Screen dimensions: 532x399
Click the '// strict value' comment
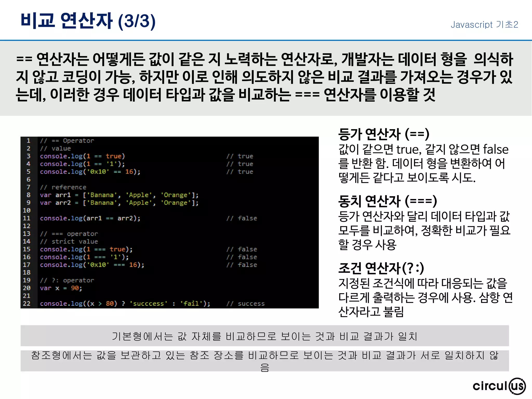[x=69, y=242]
